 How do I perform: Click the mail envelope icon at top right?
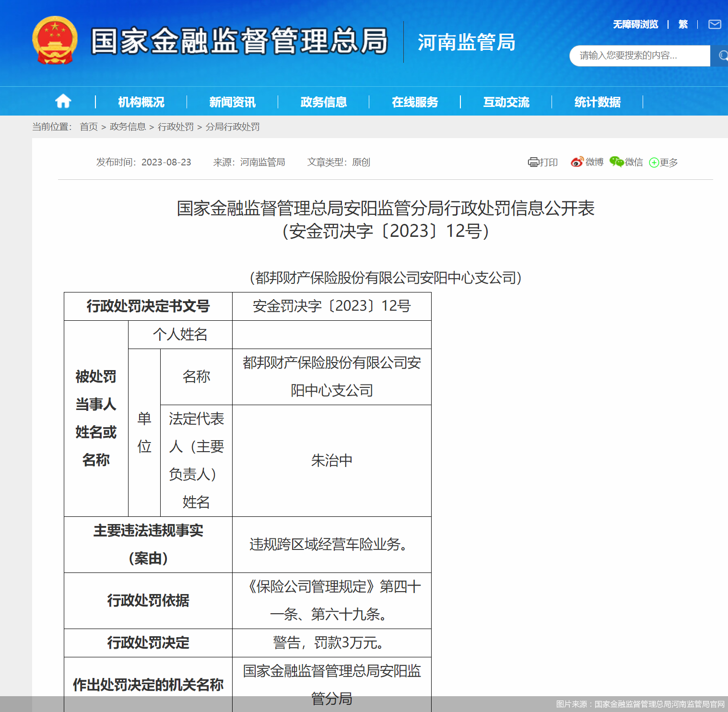[x=715, y=24]
